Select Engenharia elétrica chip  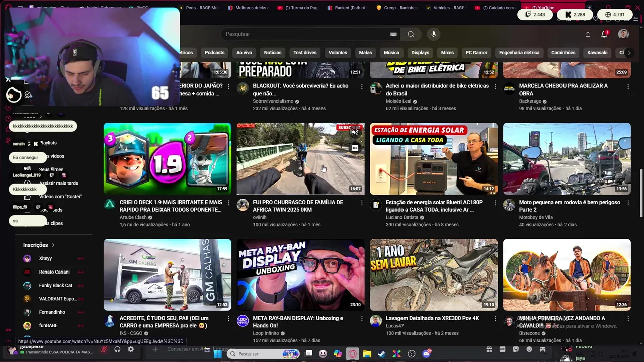[x=519, y=53]
